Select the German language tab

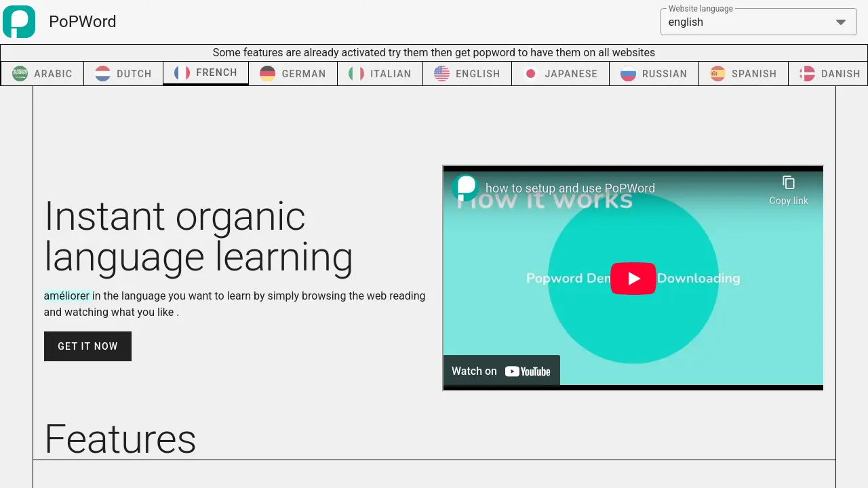point(293,73)
